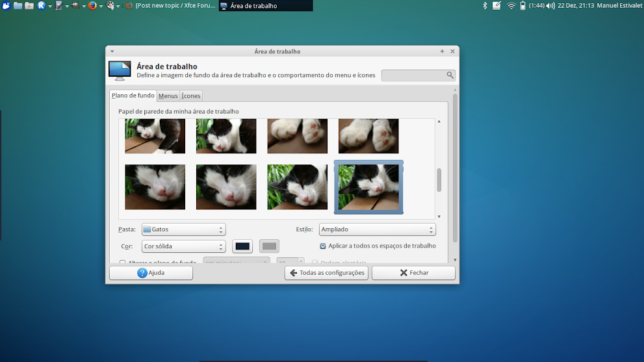
Task: Select second top-row sleeping cat thumbnail
Action: [x=226, y=136]
